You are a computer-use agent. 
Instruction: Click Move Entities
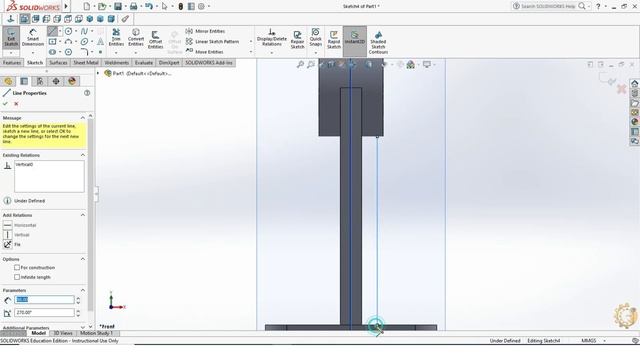click(204, 52)
